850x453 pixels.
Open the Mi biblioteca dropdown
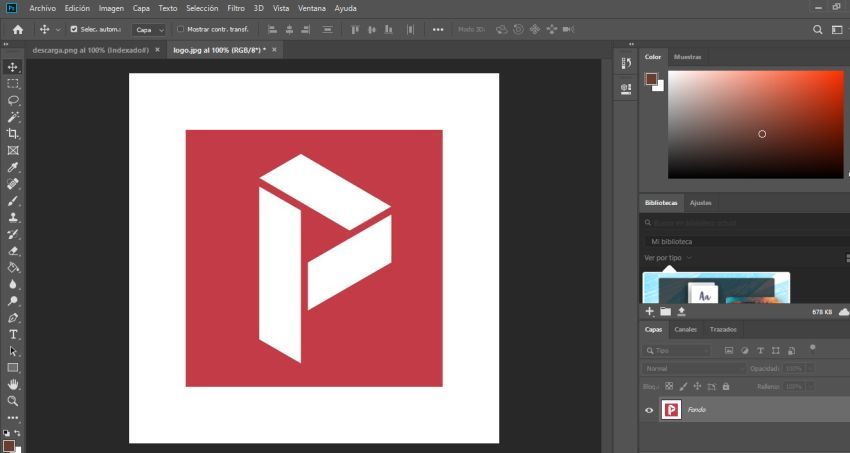click(747, 242)
